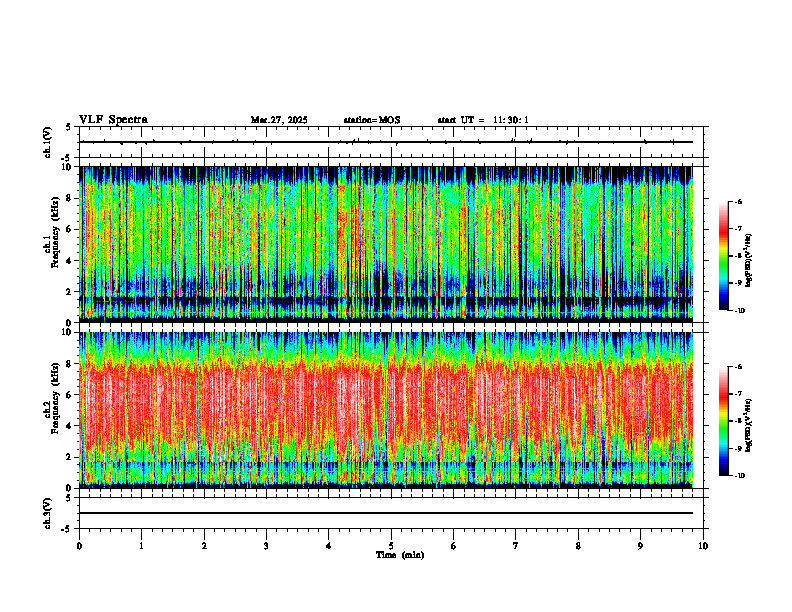This screenshot has width=792, height=612.
Task: Click time-axis tick label '7'
Action: (516, 546)
